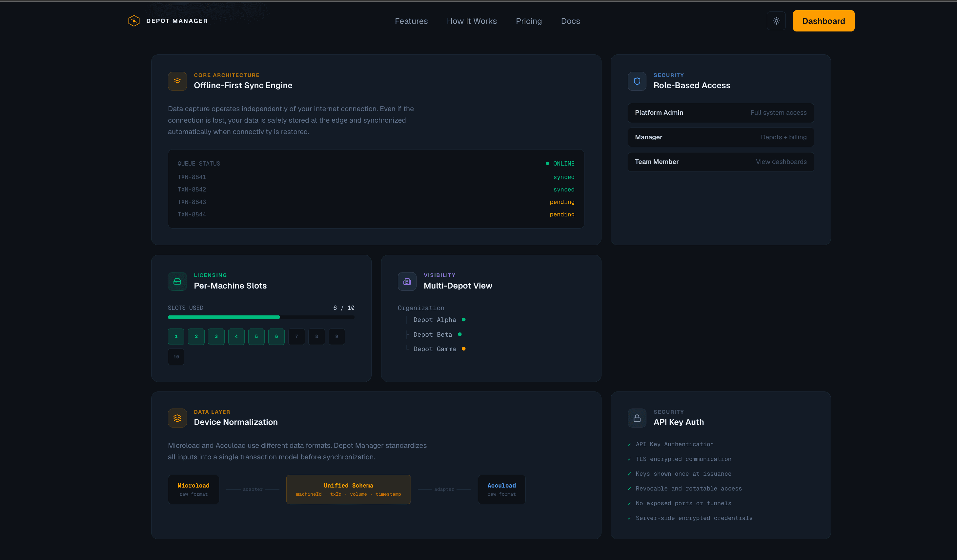Click active slot 1 tile
Viewport: 957px width, 560px height.
coord(176,336)
